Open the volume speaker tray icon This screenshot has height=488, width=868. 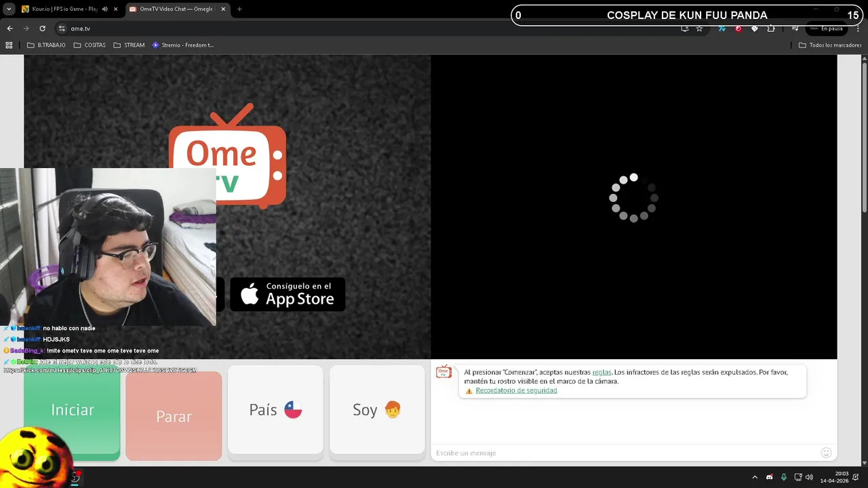809,477
